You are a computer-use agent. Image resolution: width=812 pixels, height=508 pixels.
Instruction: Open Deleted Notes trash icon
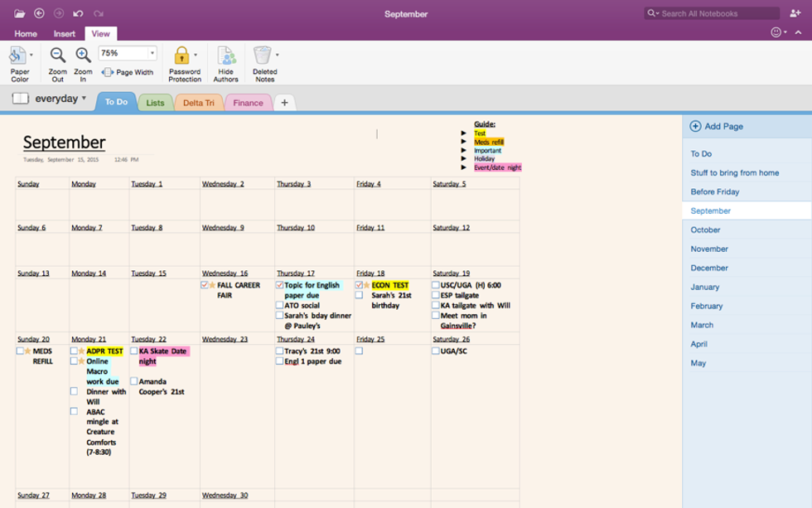pyautogui.click(x=263, y=56)
